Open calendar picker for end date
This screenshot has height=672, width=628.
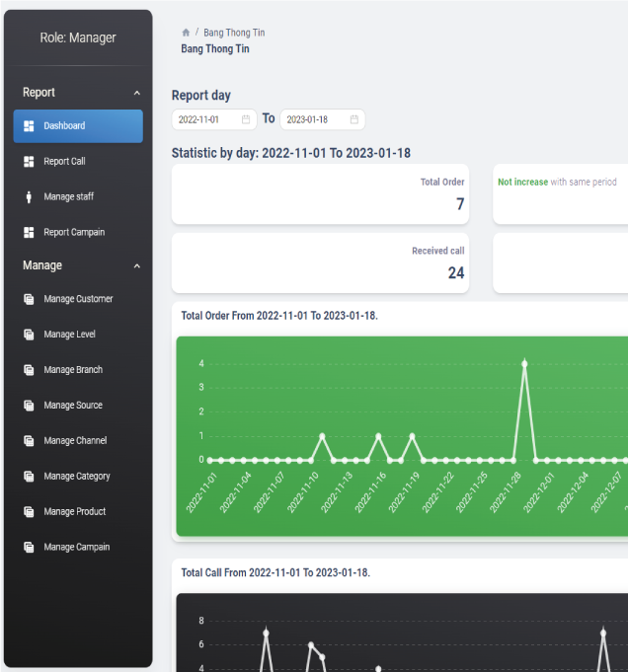tap(354, 119)
